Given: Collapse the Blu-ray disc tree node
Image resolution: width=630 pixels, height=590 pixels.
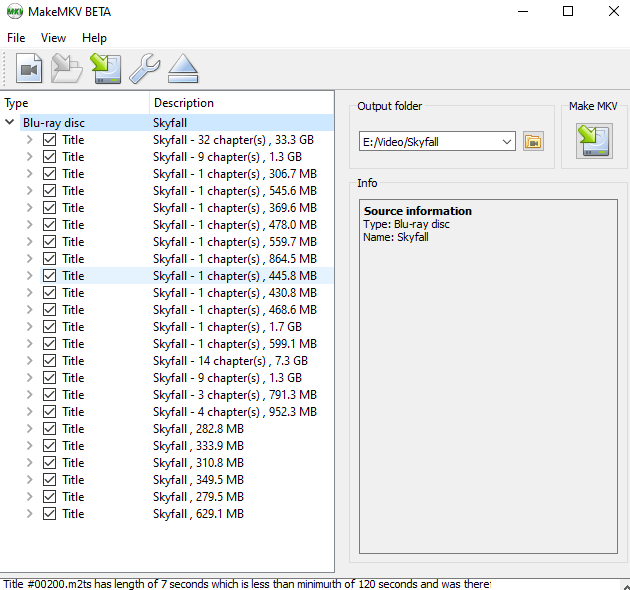Looking at the screenshot, I should (10, 122).
